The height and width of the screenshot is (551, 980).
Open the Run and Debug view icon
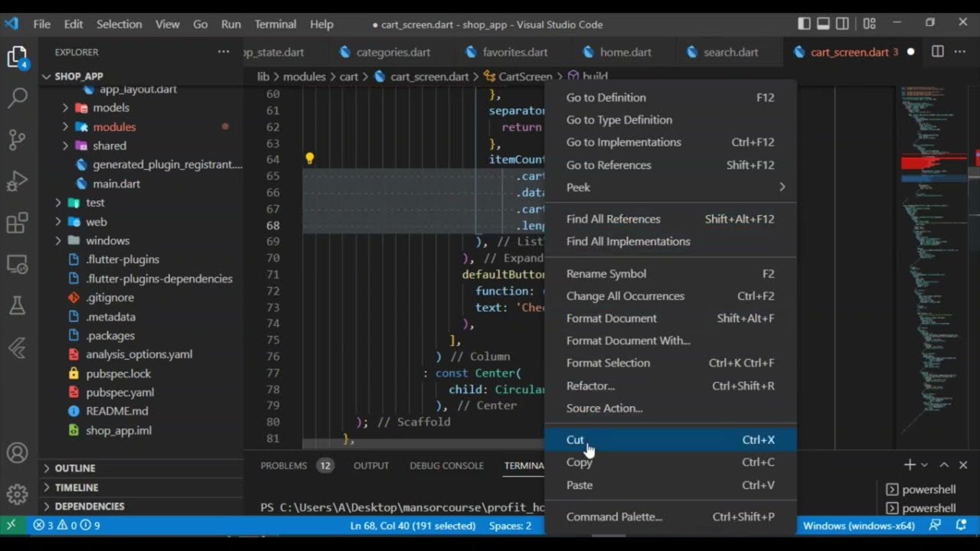click(17, 181)
